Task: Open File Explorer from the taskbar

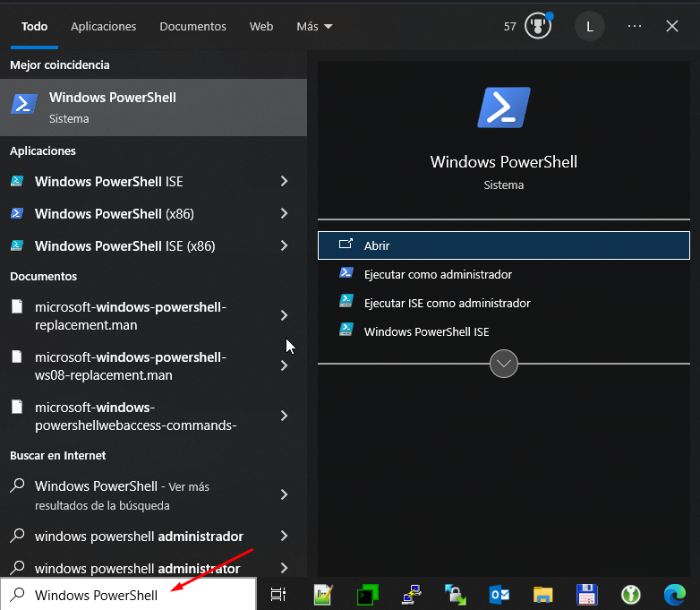Action: (543, 595)
